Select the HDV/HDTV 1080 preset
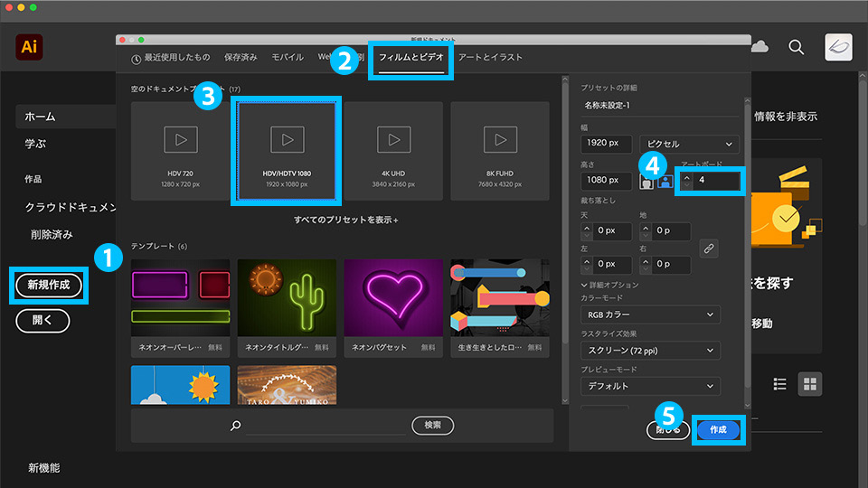Screen dimensions: 868x488 point(287,151)
